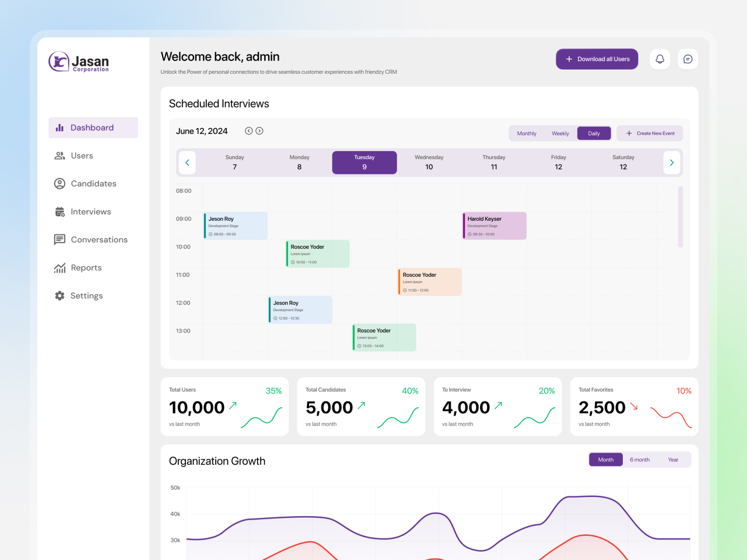
Task: Click the Create New Event button
Action: (650, 133)
